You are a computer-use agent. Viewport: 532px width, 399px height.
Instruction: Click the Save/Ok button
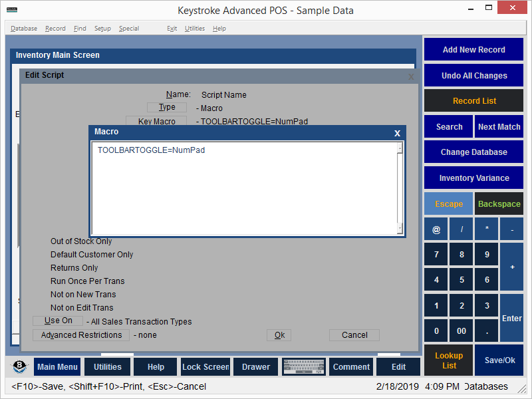click(x=499, y=360)
